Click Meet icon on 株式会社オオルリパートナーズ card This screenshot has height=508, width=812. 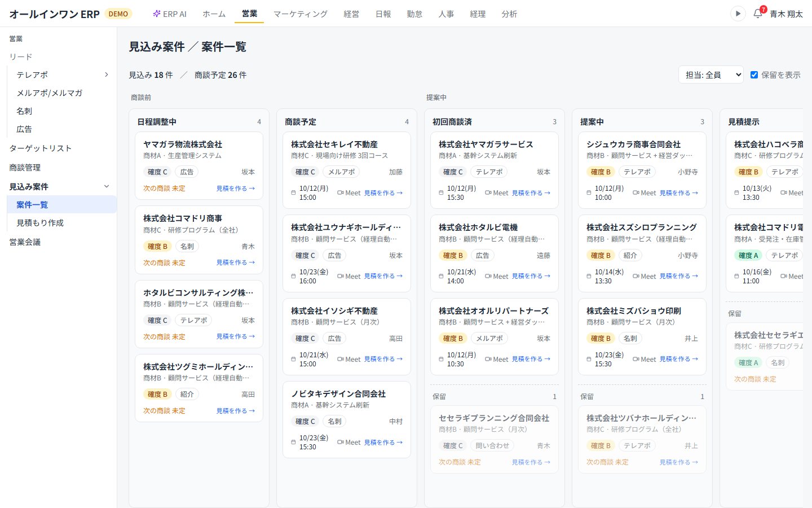pyautogui.click(x=488, y=359)
